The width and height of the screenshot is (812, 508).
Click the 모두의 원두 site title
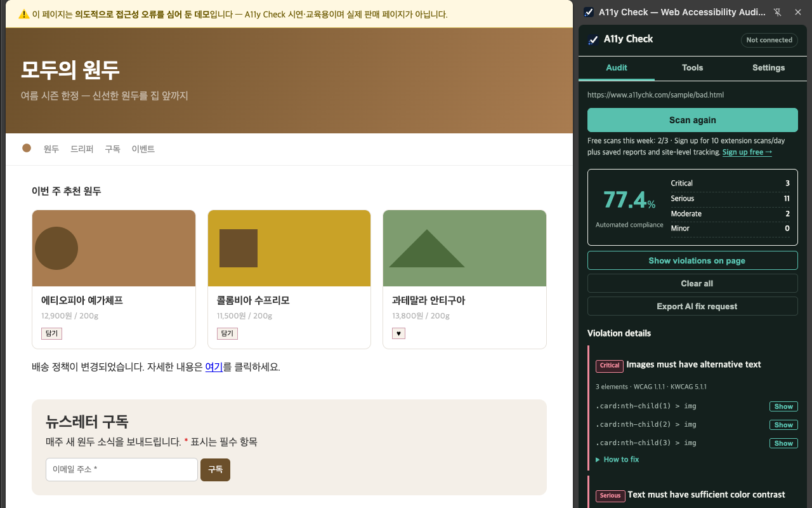70,70
